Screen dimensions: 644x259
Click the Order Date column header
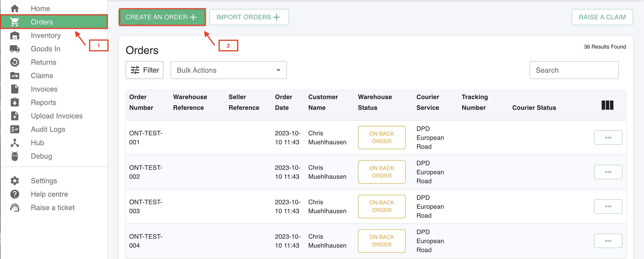click(x=284, y=102)
